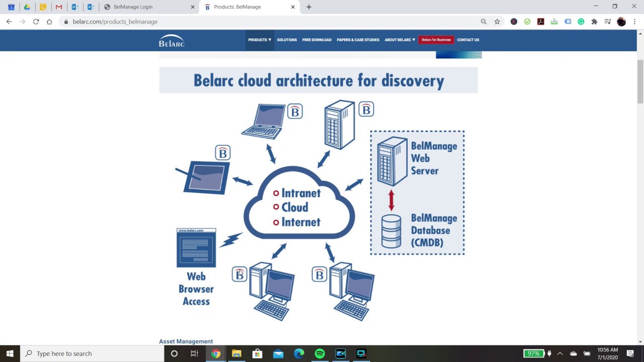Go to the Free Download page
The width and height of the screenshot is (644, 362).
click(317, 40)
